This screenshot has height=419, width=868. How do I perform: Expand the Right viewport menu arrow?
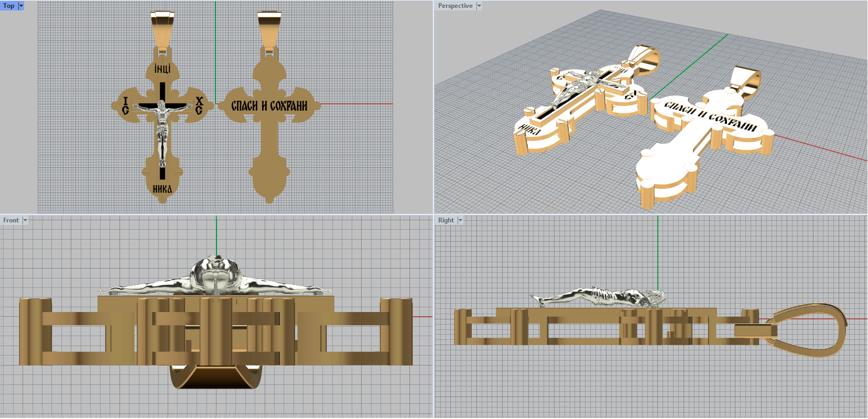click(x=460, y=220)
